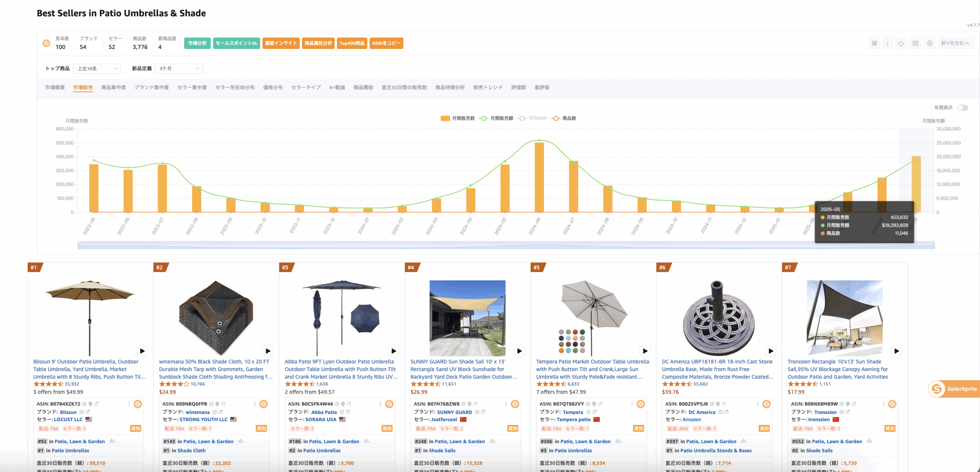This screenshot has width=980, height=472.
Task: Open the settings gear icon in toolbar
Action: point(930,43)
